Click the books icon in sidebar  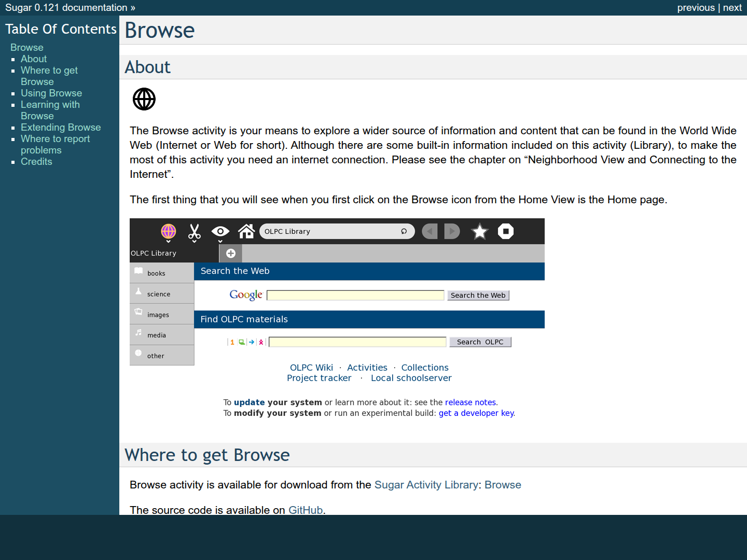[139, 271]
